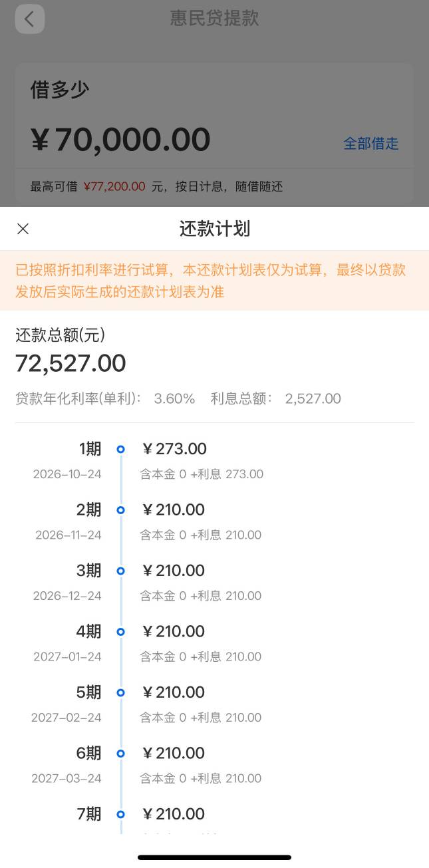Tap the 1期 payment of ¥273.00
The image size is (429, 868).
[174, 449]
